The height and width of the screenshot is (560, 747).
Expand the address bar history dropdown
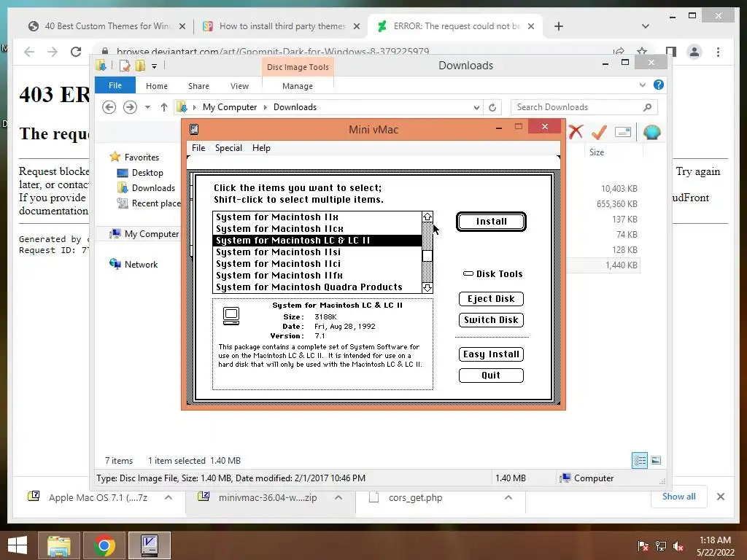[x=476, y=108]
